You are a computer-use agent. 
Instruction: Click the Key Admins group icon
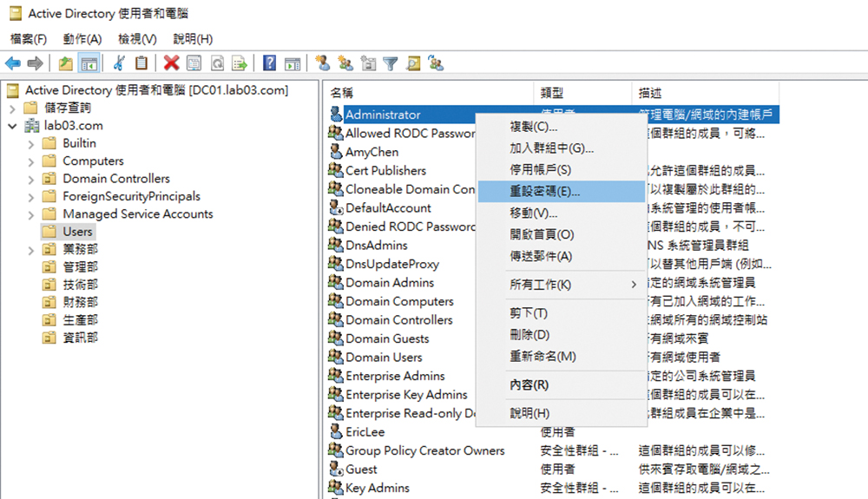click(x=335, y=487)
